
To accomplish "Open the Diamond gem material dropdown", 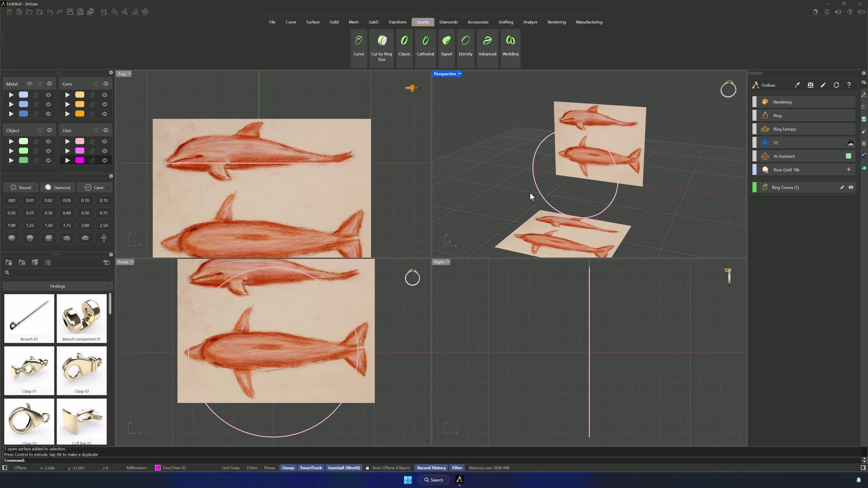I will (58, 188).
